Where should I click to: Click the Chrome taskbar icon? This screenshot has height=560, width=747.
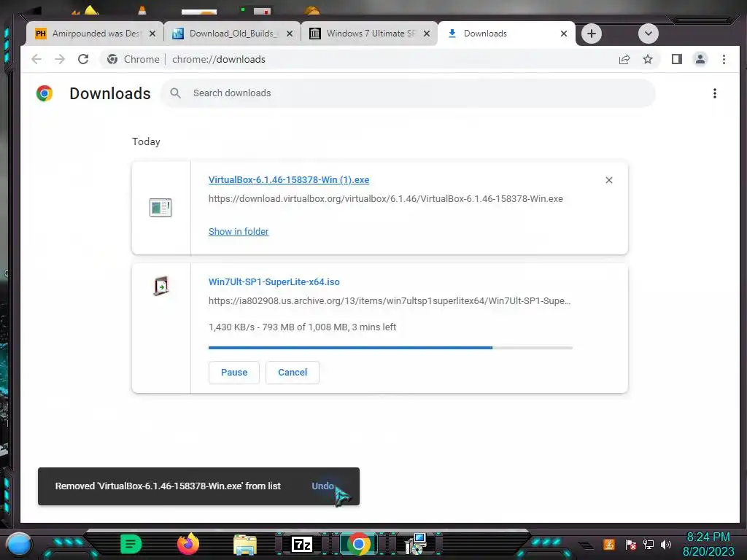click(359, 544)
